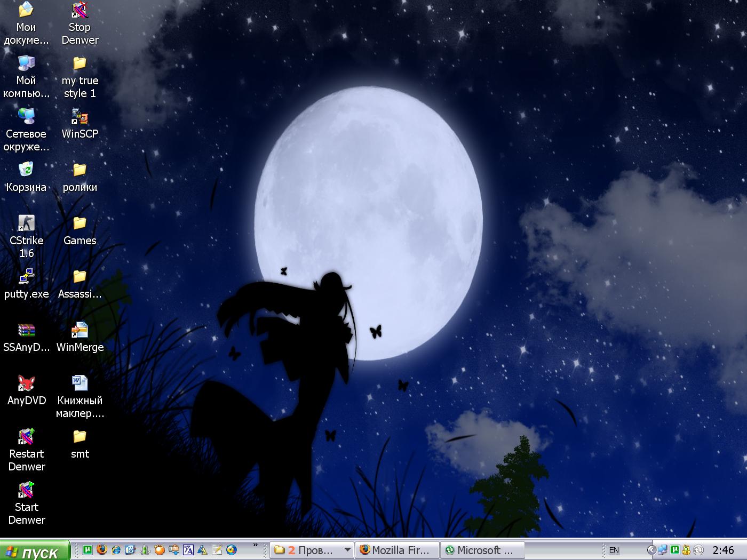The width and height of the screenshot is (747, 560).
Task: Expand hidden system tray icons arrow
Action: pyautogui.click(x=651, y=550)
